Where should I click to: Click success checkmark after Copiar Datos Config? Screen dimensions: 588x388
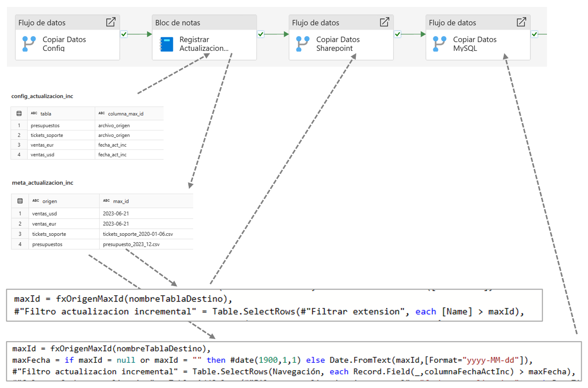(x=124, y=34)
